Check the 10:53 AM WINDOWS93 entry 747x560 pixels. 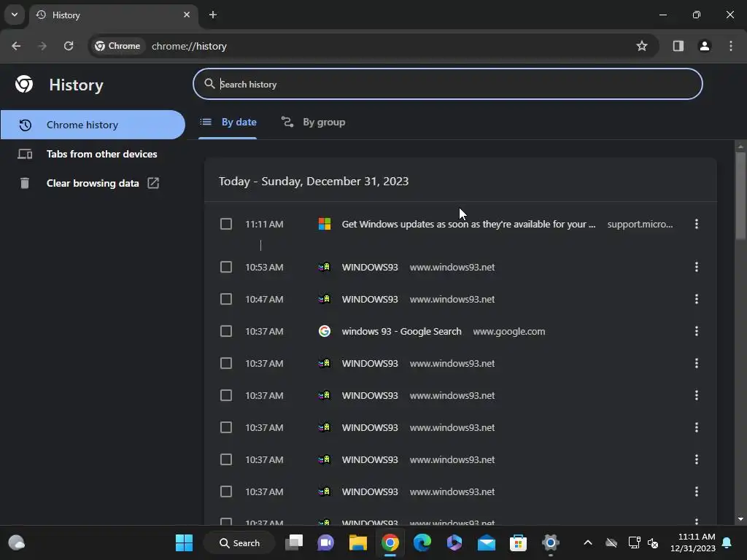(226, 267)
